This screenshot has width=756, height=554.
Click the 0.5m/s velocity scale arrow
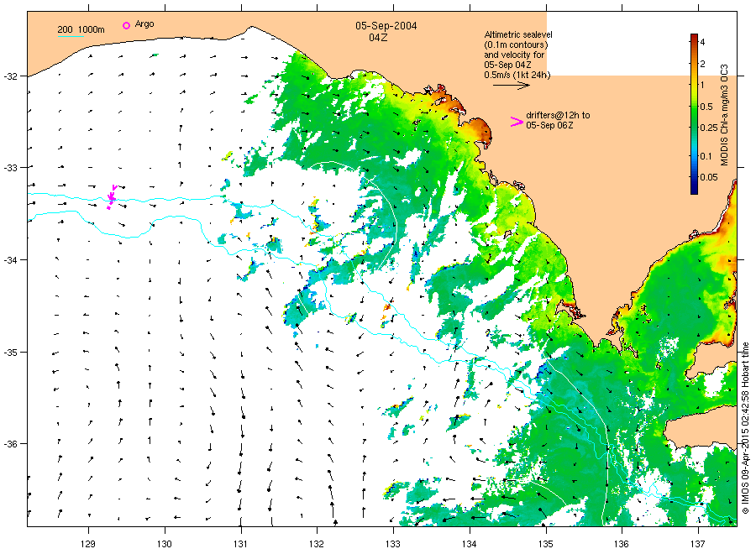click(x=511, y=86)
